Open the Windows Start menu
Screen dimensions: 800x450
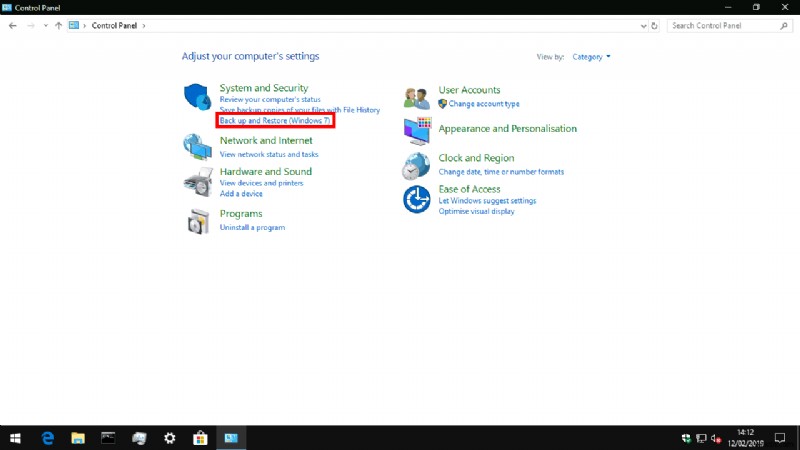pyautogui.click(x=15, y=438)
